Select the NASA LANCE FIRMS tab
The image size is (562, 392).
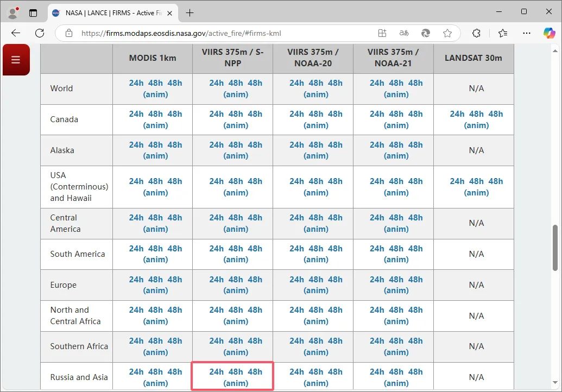113,13
